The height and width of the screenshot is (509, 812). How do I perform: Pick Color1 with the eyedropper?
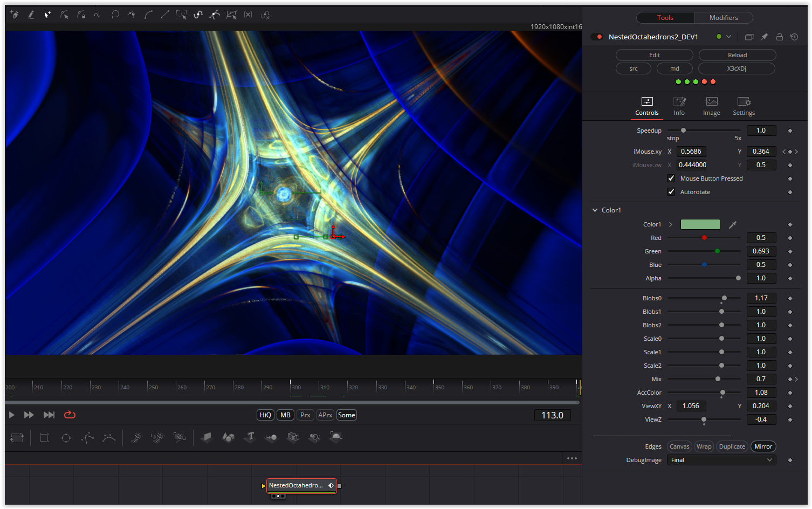coord(733,224)
